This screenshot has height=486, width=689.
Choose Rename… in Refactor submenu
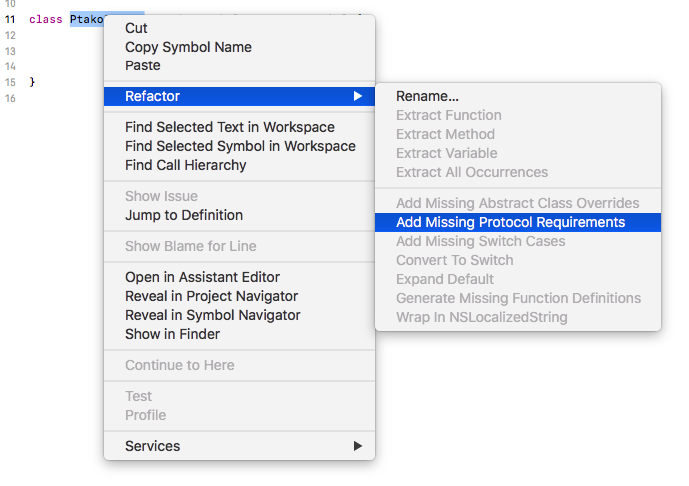(427, 96)
